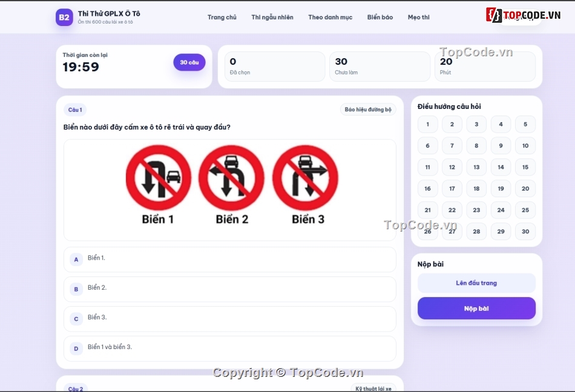Image resolution: width=575 pixels, height=392 pixels.
Task: Click the Lên đầu trang button
Action: point(476,283)
